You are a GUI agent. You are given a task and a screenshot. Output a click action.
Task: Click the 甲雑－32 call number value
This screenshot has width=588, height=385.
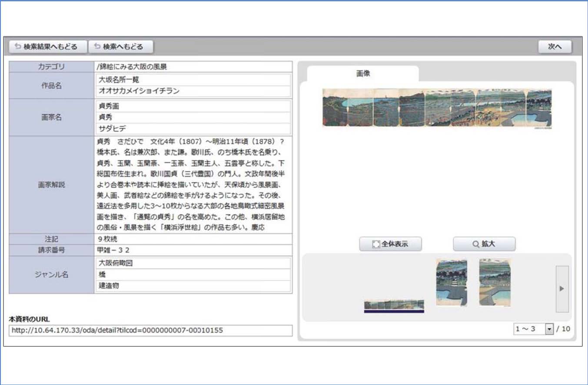(x=193, y=250)
